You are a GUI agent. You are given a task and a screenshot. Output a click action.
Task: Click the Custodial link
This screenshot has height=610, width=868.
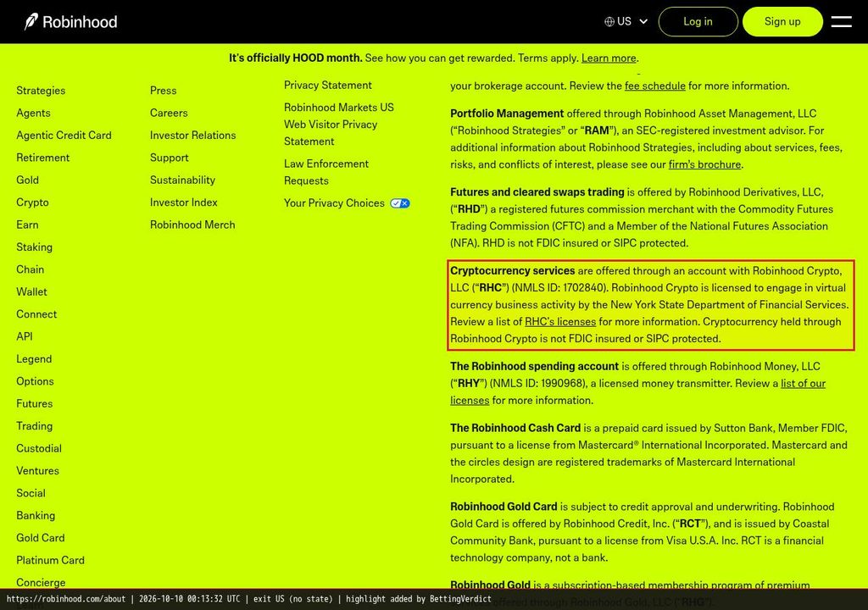39,448
